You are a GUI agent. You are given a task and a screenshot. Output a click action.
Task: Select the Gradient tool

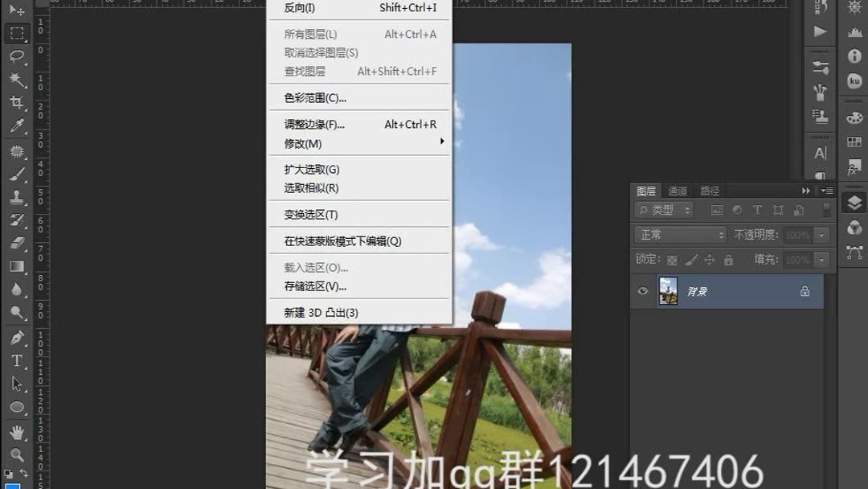click(18, 265)
